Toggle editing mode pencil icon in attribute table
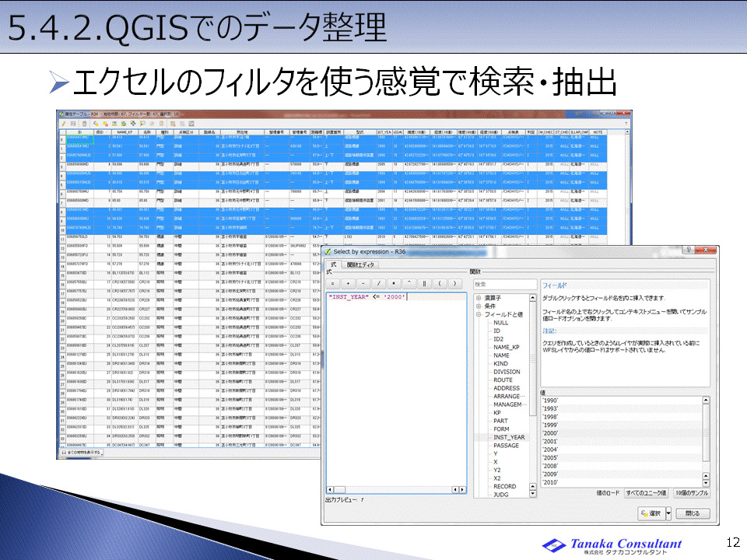 pos(64,123)
